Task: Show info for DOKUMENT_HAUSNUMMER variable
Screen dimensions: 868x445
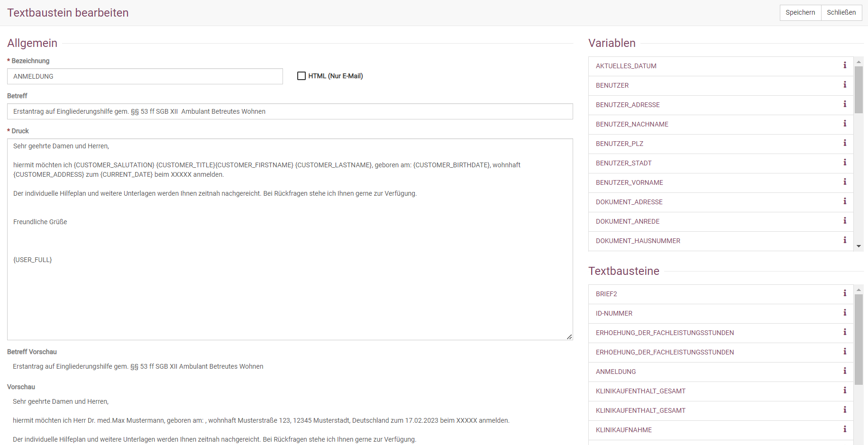Action: 844,240
